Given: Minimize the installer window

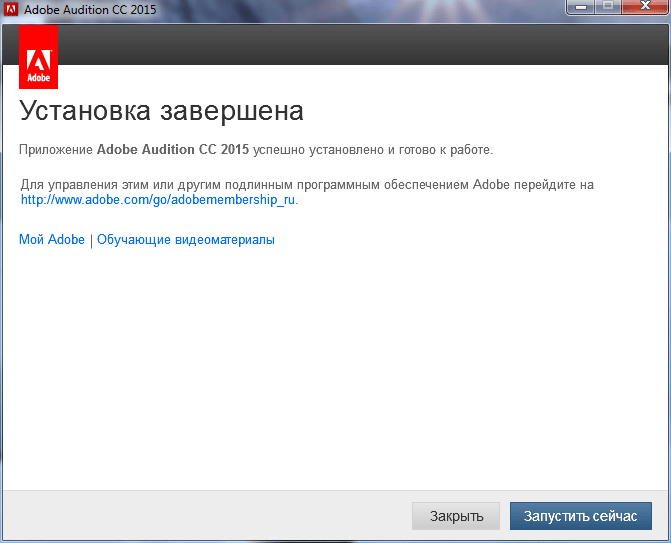Looking at the screenshot, I should [581, 6].
